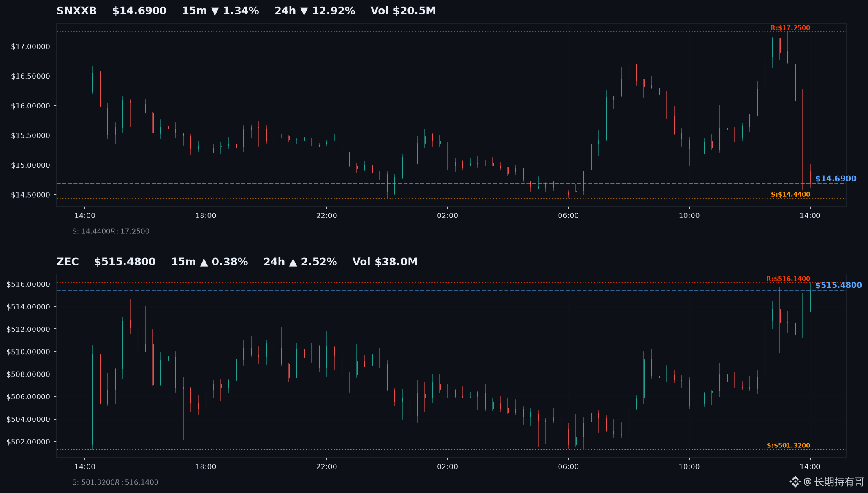Click SNXXB 24h change 12.92% text
This screenshot has height=493, width=868.
[315, 11]
